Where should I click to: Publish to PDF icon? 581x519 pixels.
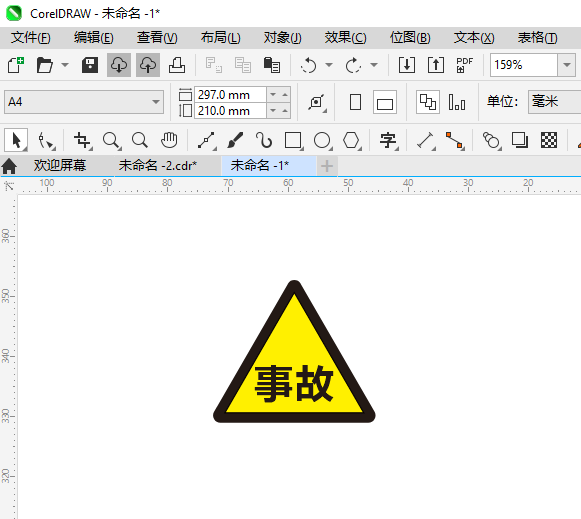465,65
